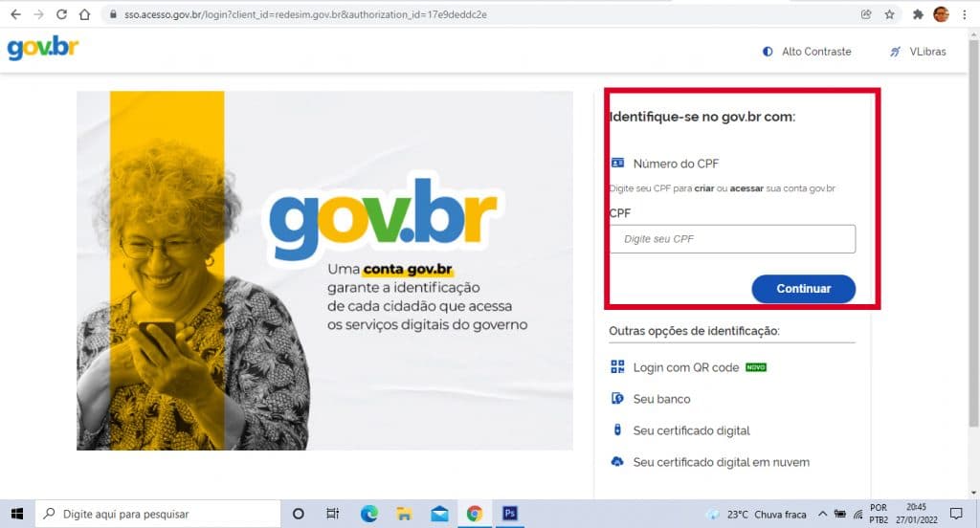Click the NOVO badge next to QR code

click(x=756, y=367)
